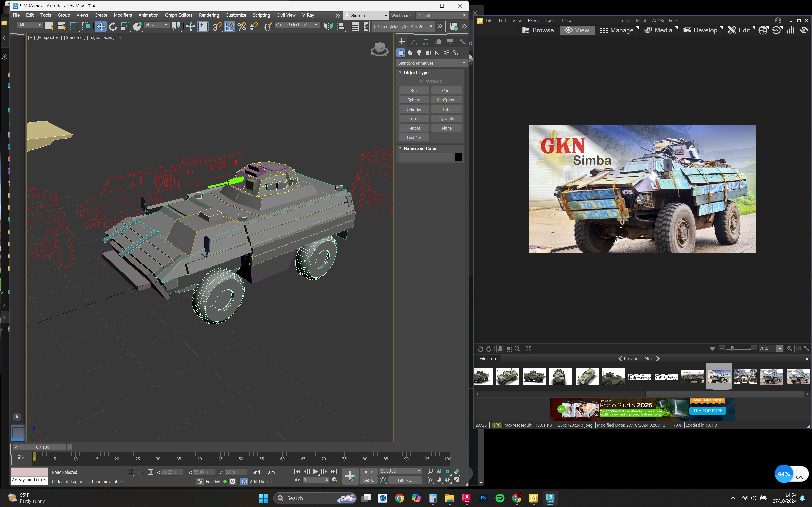The height and width of the screenshot is (507, 812).
Task: Click the Teapot primitive button
Action: [x=413, y=128]
